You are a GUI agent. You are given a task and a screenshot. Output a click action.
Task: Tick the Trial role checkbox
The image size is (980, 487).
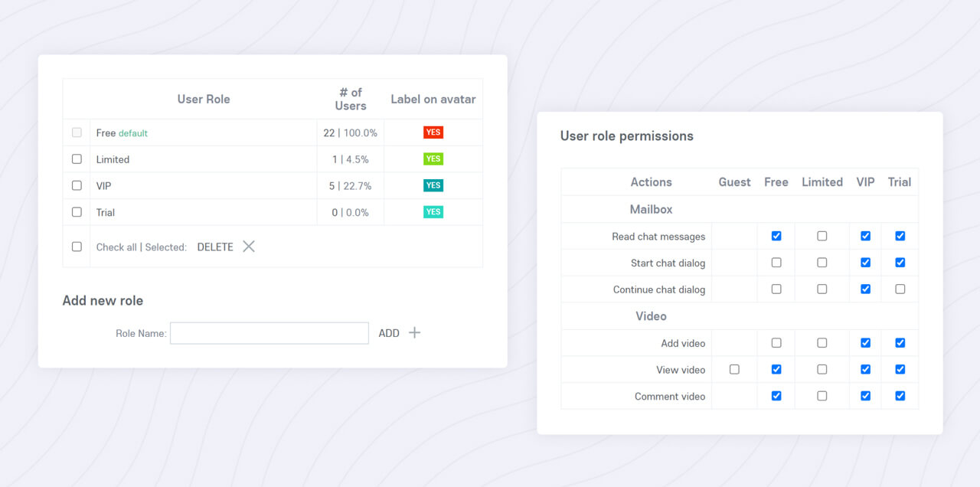[77, 212]
